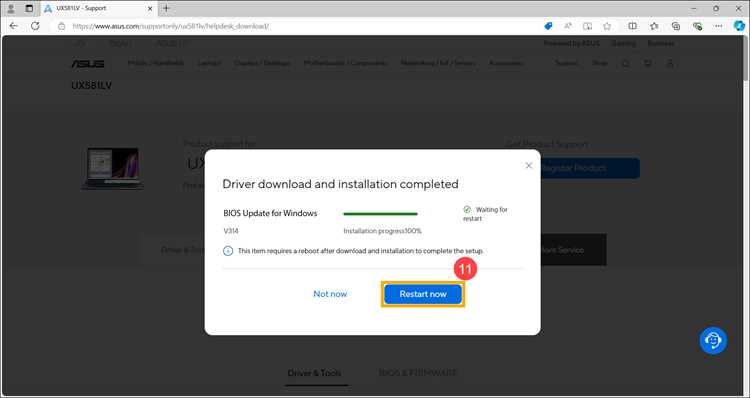The width and height of the screenshot is (750, 398).
Task: Open the Laptops menu
Action: [x=209, y=63]
